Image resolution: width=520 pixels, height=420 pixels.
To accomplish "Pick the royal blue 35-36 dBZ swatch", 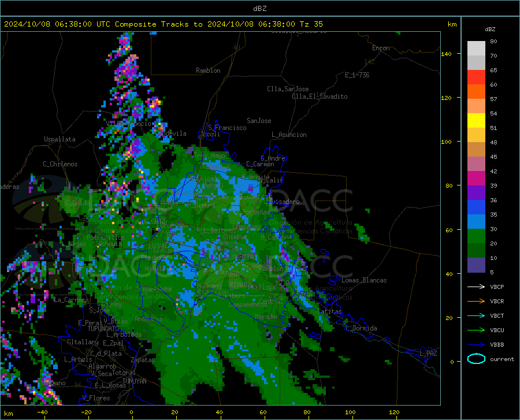I will coord(476,207).
